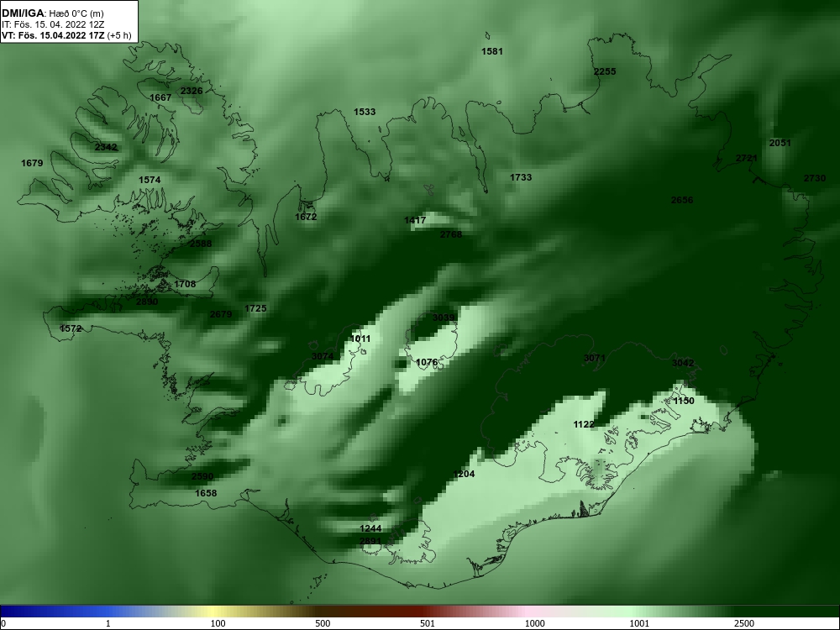
Task: Select the 1708 value label
Action: tap(185, 284)
